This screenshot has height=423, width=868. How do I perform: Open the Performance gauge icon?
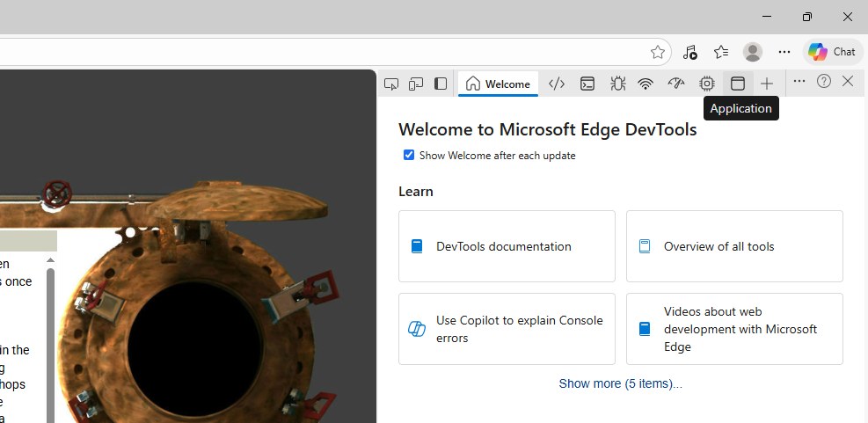(675, 84)
